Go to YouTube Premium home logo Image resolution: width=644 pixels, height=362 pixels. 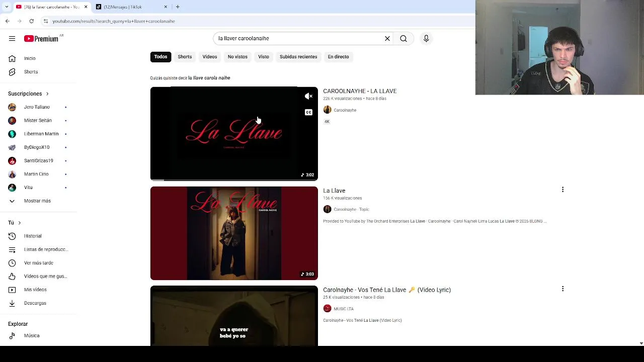point(41,39)
